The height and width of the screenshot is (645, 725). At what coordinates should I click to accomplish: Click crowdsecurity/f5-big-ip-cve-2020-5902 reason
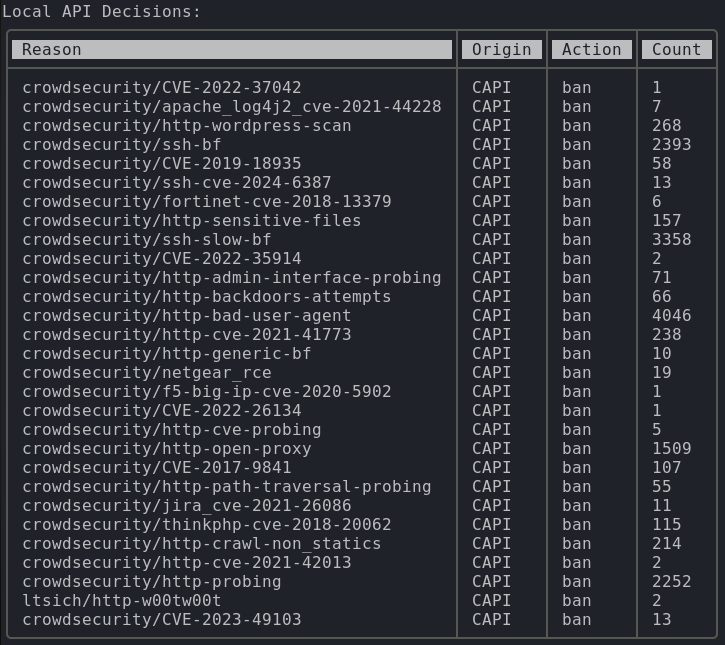point(207,392)
